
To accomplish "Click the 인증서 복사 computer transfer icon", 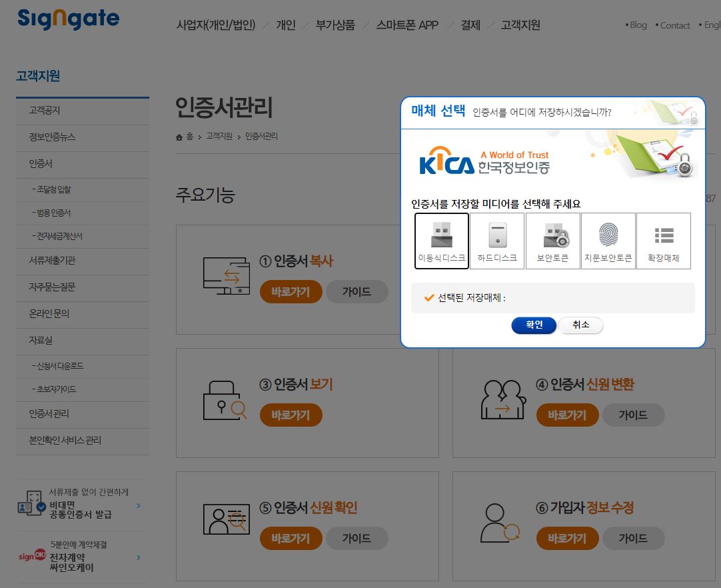I will [227, 275].
